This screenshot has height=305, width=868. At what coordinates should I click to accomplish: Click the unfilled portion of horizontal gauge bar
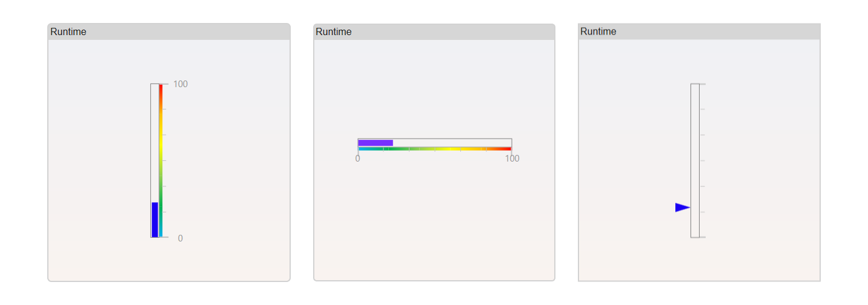coord(452,143)
